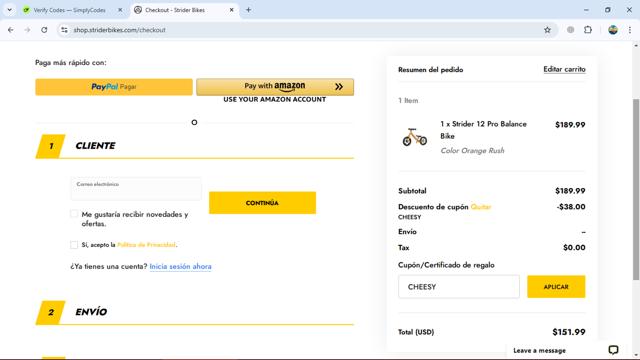Image resolution: width=640 pixels, height=360 pixels.
Task: Click the Total (USD) $151.99 amount
Action: coord(569,332)
